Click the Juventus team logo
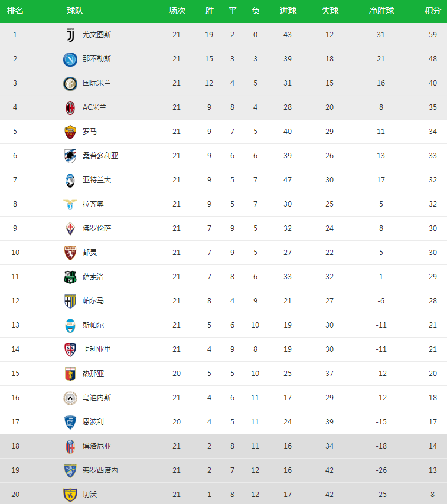The image size is (447, 504). (x=70, y=35)
